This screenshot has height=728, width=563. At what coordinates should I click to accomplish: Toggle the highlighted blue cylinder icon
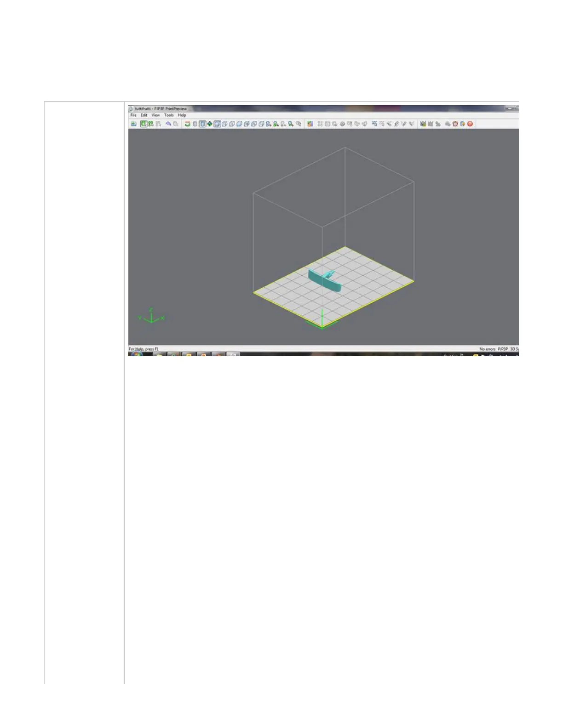(x=202, y=124)
